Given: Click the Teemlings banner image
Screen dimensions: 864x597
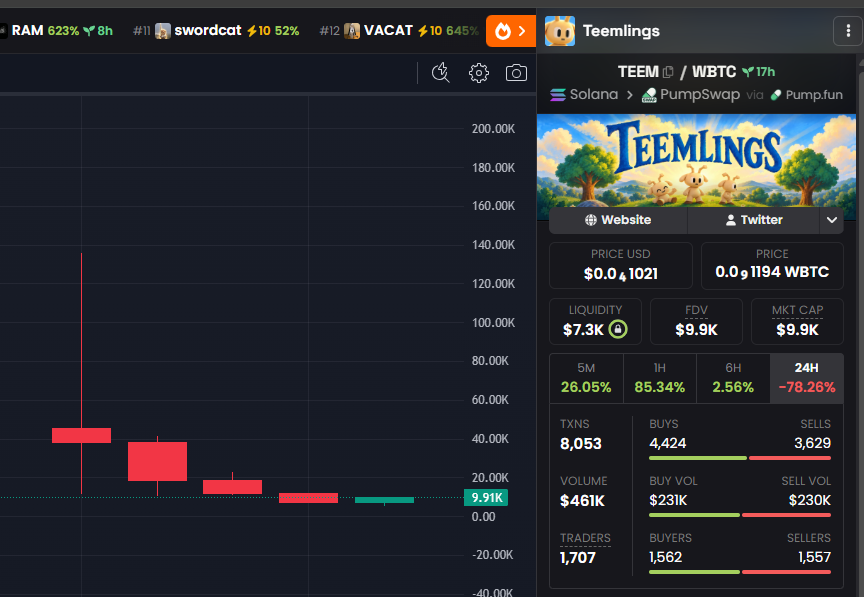Looking at the screenshot, I should click(x=696, y=160).
